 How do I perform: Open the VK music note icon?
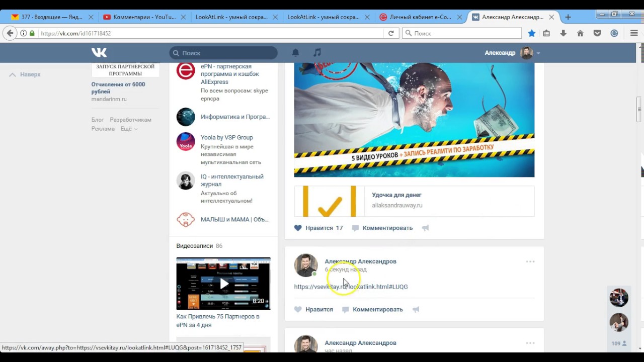tap(317, 52)
